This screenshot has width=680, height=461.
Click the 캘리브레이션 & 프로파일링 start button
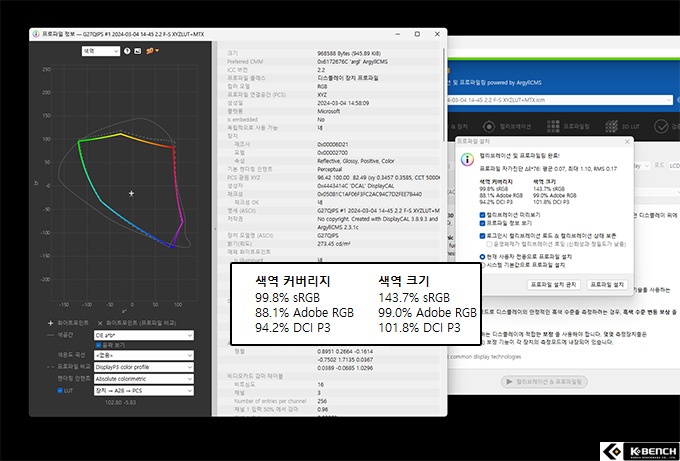click(544, 382)
